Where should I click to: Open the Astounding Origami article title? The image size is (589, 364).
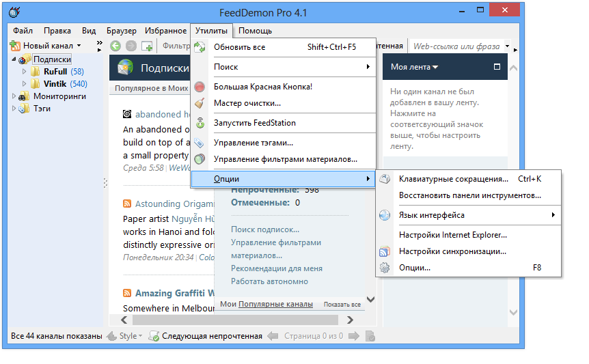174,204
